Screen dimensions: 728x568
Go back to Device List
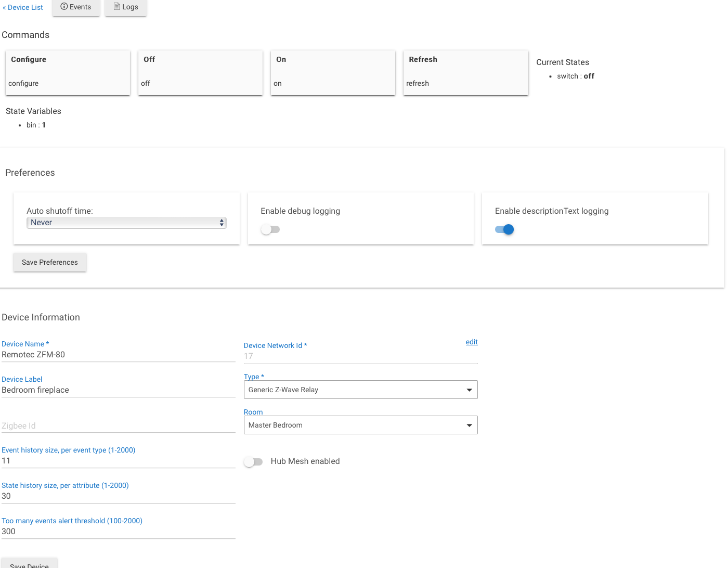[23, 8]
